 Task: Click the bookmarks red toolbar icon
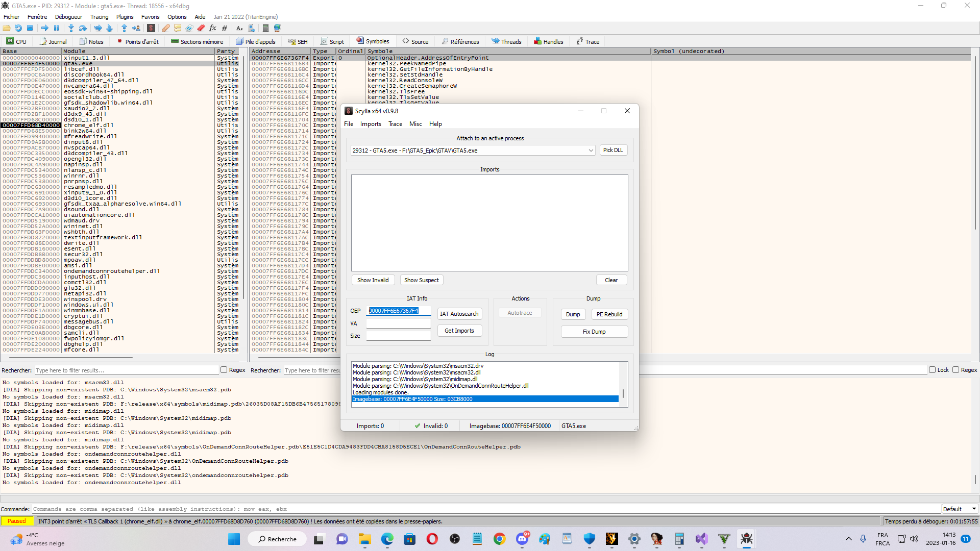(201, 28)
